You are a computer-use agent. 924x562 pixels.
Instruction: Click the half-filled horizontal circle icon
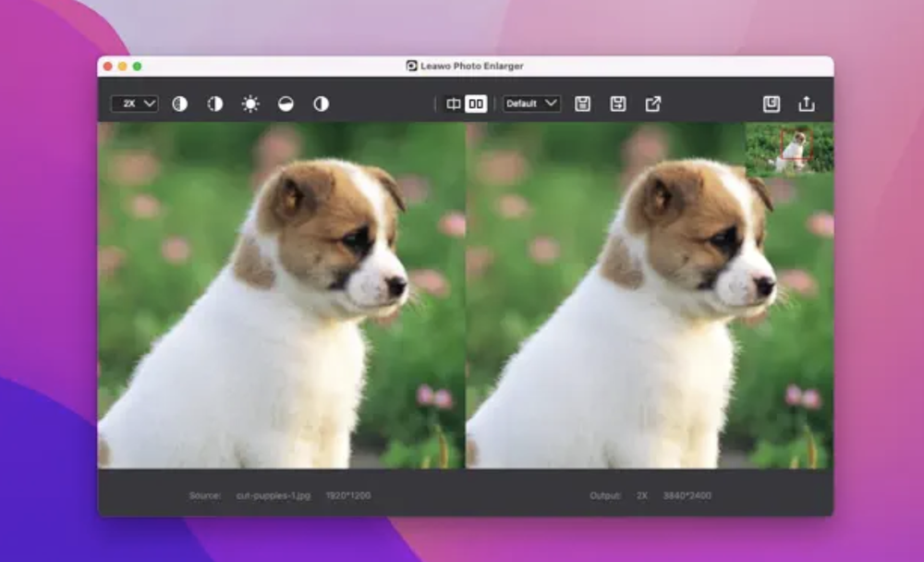pyautogui.click(x=286, y=104)
